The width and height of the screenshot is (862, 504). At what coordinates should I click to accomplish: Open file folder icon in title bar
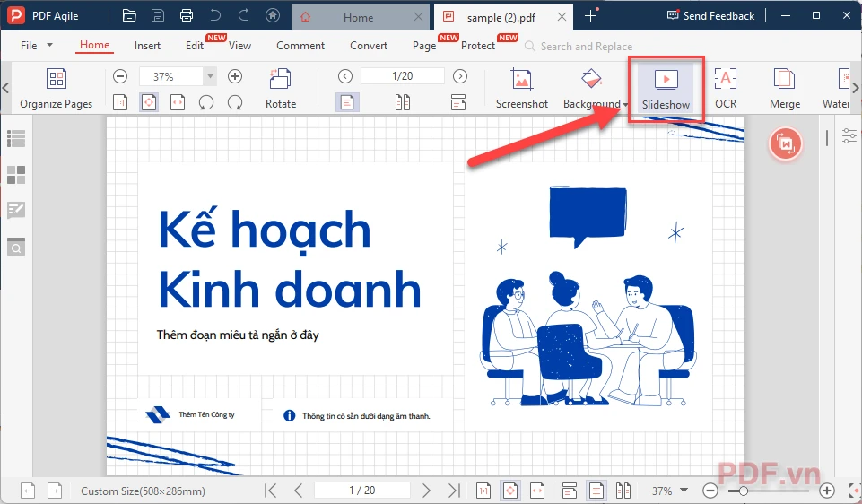tap(129, 15)
